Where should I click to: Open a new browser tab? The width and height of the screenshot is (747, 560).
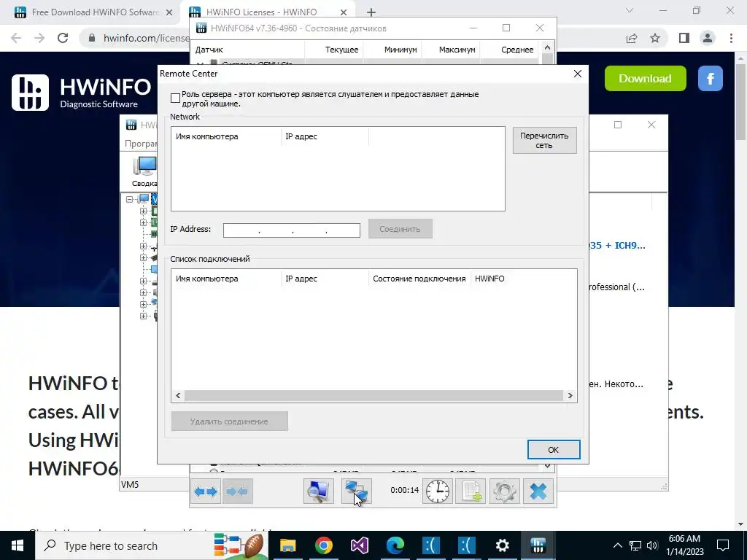point(371,12)
